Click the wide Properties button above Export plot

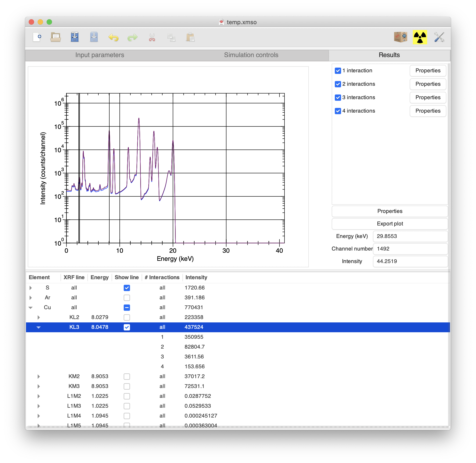390,211
